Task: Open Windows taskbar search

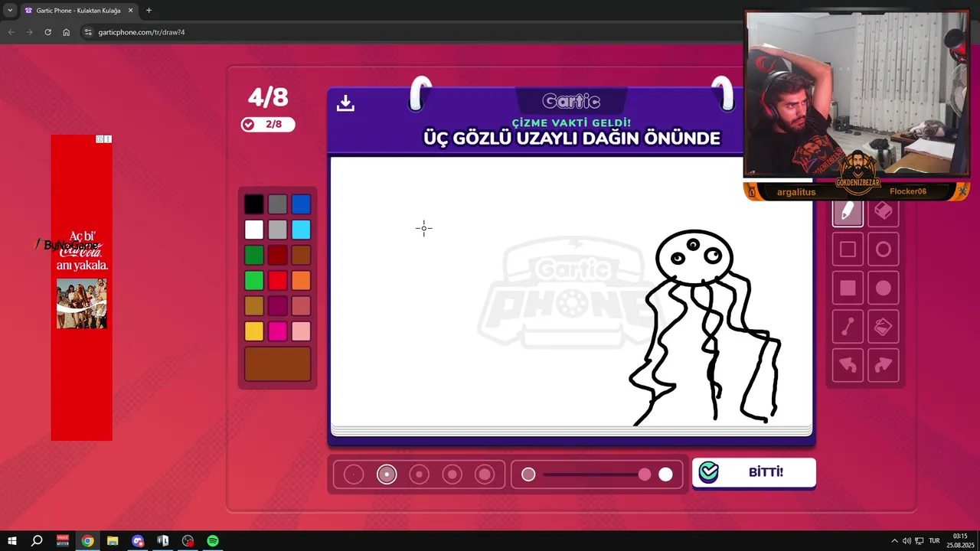Action: coord(36,541)
